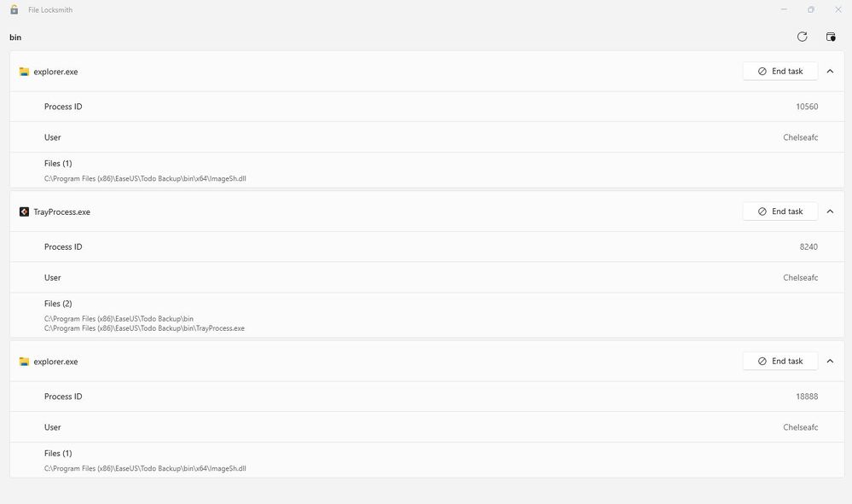
Task: Click the TrayProcess.exe process name
Action: click(x=61, y=211)
